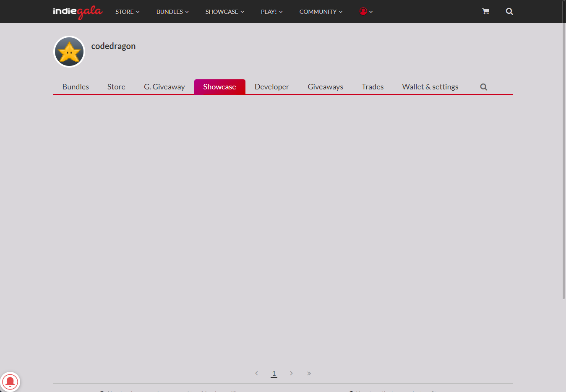The height and width of the screenshot is (392, 566).
Task: Expand the COMMUNITY dropdown menu
Action: (321, 12)
